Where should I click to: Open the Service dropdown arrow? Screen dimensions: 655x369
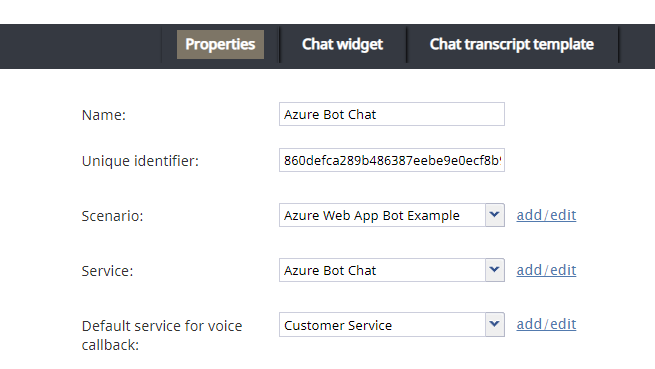tap(495, 270)
